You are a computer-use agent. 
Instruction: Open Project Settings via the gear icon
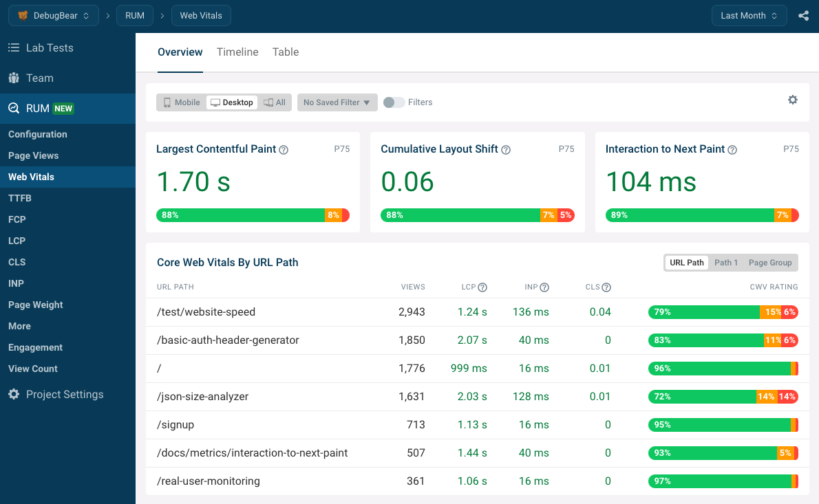point(14,394)
